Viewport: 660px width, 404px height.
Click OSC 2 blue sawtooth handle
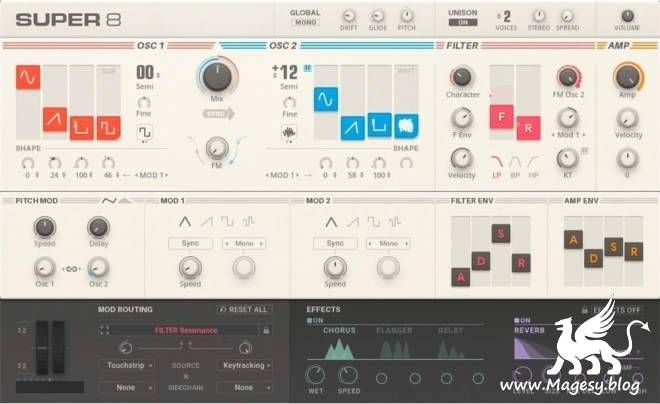pyautogui.click(x=353, y=128)
